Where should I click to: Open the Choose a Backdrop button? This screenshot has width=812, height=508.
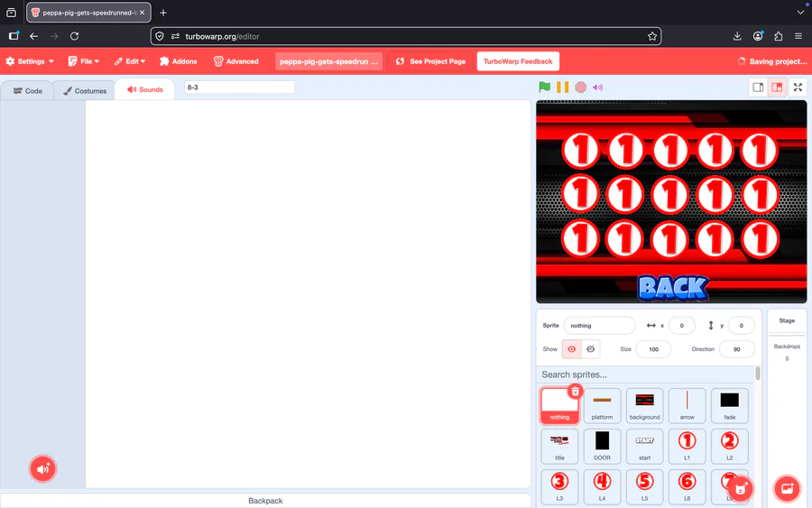[787, 488]
